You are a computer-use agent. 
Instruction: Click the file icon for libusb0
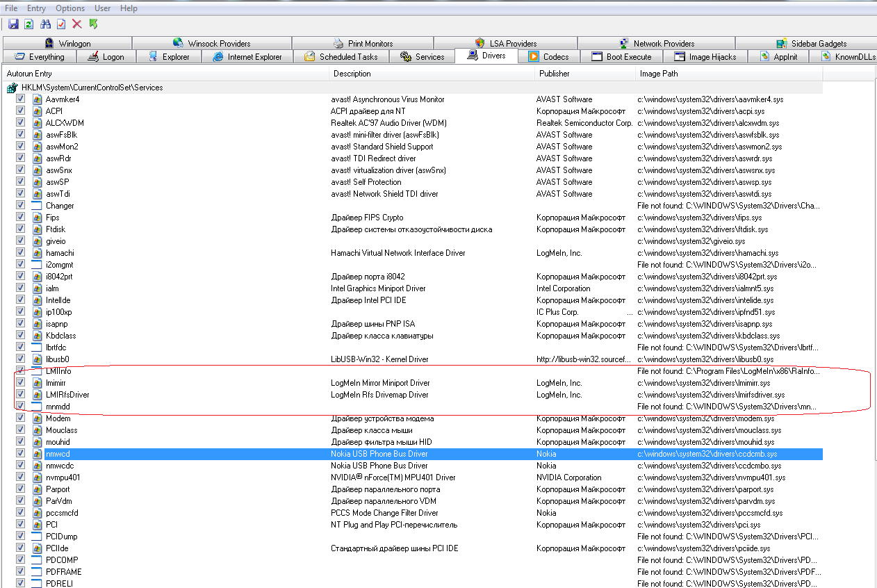click(38, 359)
